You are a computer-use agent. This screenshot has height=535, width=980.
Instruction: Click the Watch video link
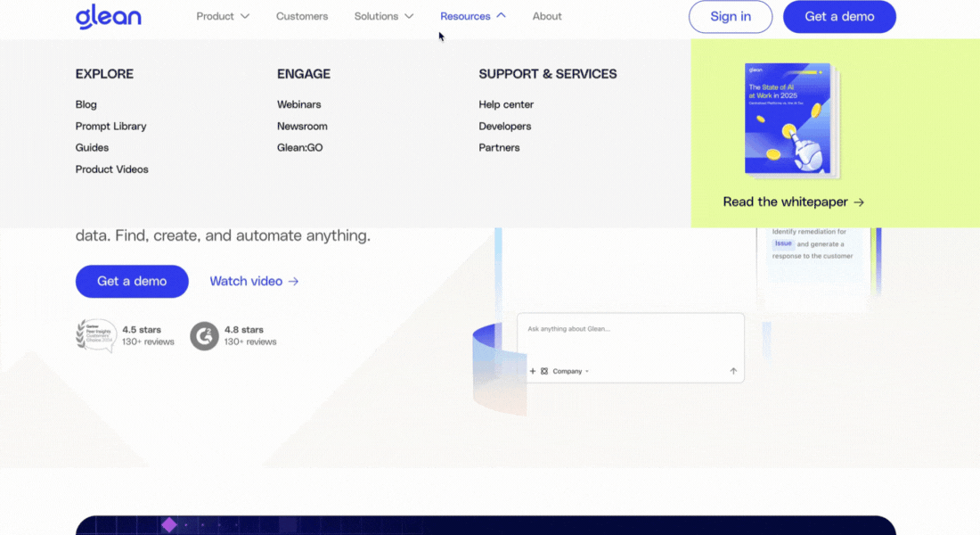point(246,281)
